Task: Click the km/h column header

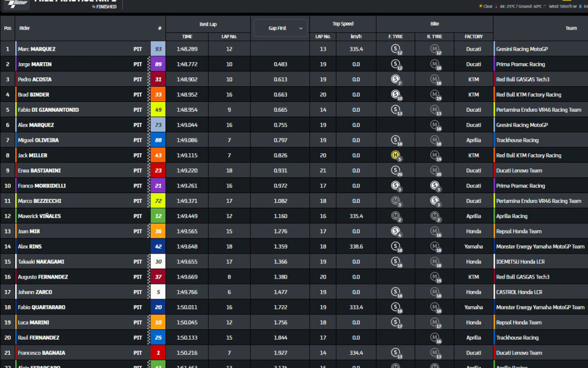Action: pos(356,37)
